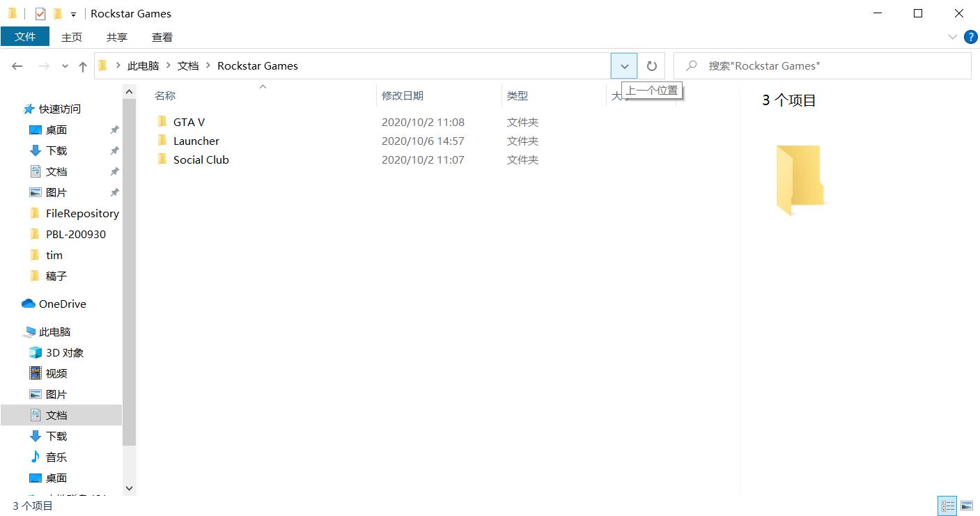Screen dimensions: 980x516
Task: Click the sidebar scrollbar up arrow
Action: [x=129, y=91]
